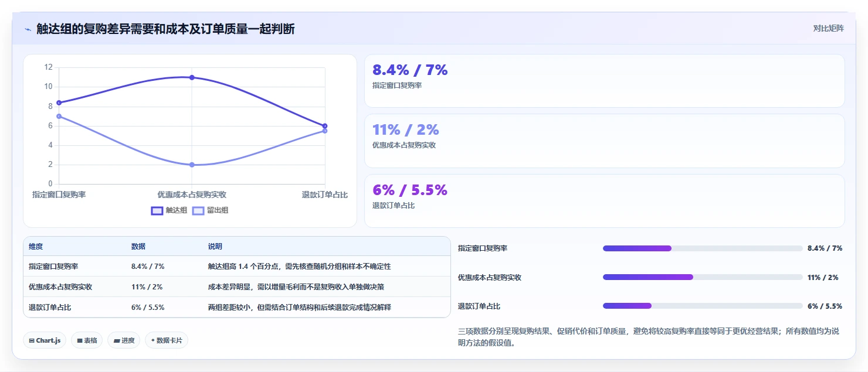
Task: Click the note starting 两组差距较小
Action: tap(299, 307)
